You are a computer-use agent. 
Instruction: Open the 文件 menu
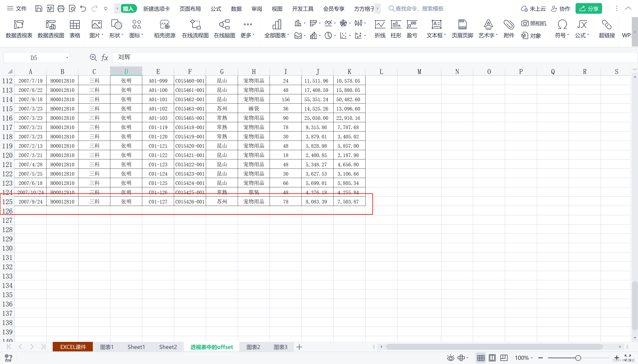[x=17, y=9]
